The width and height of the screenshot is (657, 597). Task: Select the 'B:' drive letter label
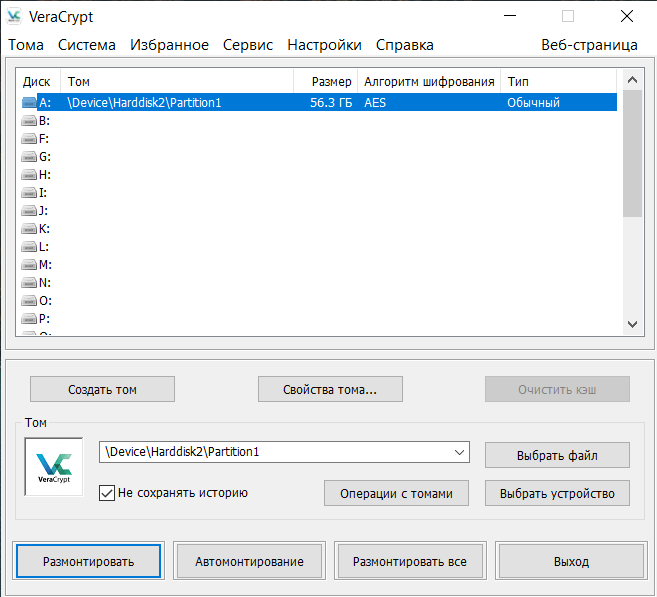(x=44, y=121)
